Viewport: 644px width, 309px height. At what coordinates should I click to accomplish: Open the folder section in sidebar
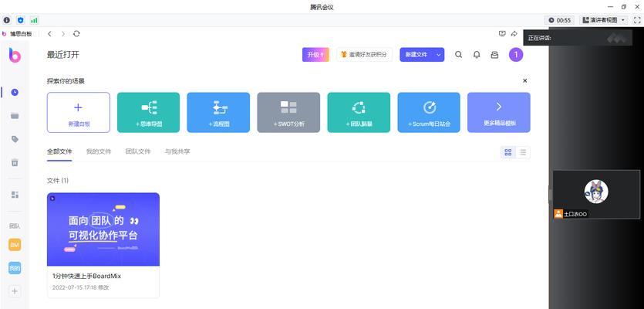15,116
